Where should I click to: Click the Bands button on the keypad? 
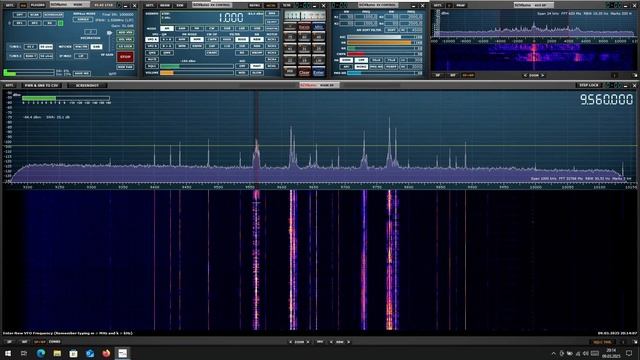304,27
